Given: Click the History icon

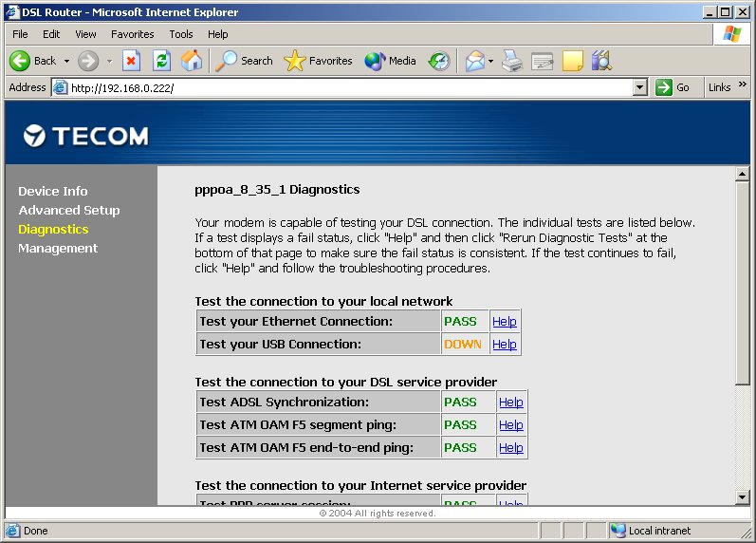Looking at the screenshot, I should (x=439, y=61).
